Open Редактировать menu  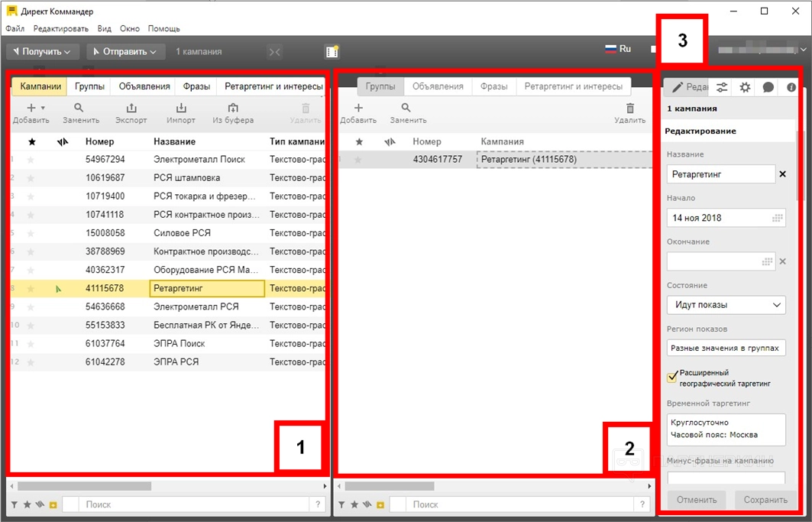pos(61,28)
